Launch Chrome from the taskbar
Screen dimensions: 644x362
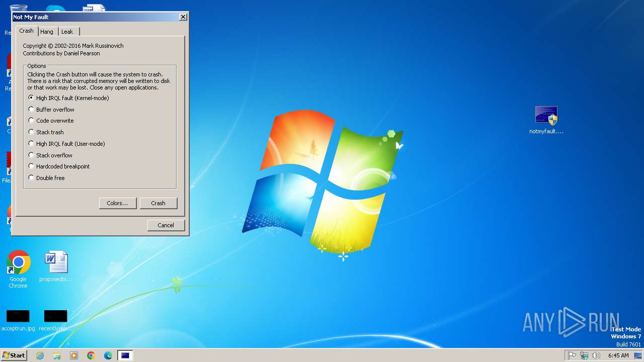pyautogui.click(x=91, y=355)
